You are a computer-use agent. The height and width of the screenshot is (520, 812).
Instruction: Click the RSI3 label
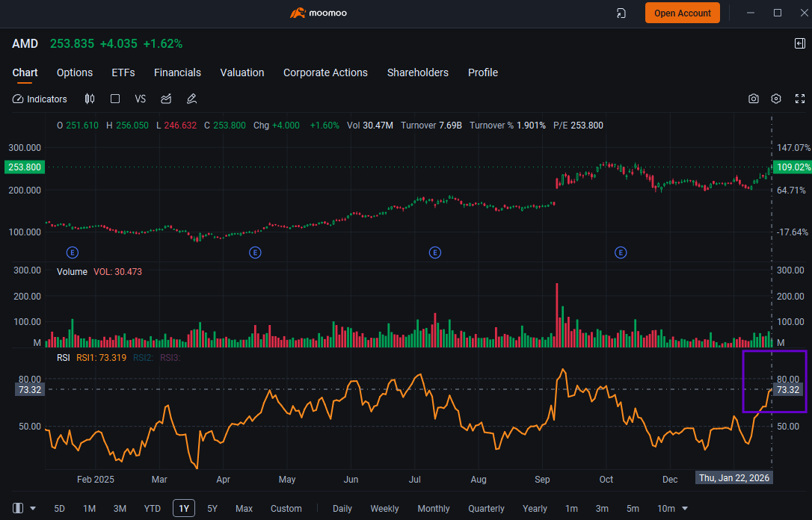pyautogui.click(x=170, y=358)
